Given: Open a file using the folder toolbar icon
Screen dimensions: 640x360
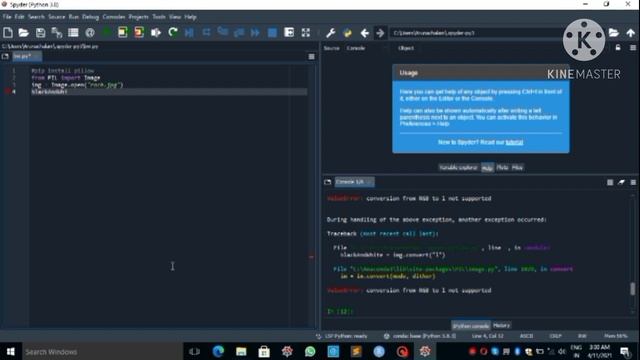Looking at the screenshot, I should pyautogui.click(x=24, y=33).
